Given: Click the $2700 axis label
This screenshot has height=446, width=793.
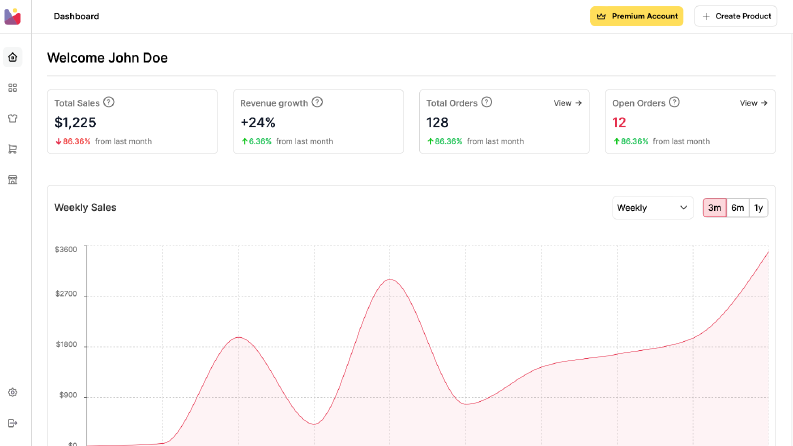Looking at the screenshot, I should pyautogui.click(x=66, y=294).
